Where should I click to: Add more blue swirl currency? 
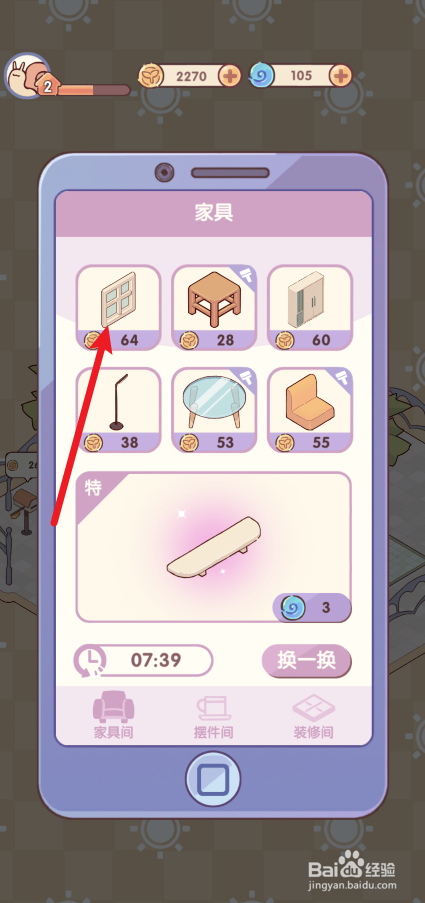click(x=341, y=76)
